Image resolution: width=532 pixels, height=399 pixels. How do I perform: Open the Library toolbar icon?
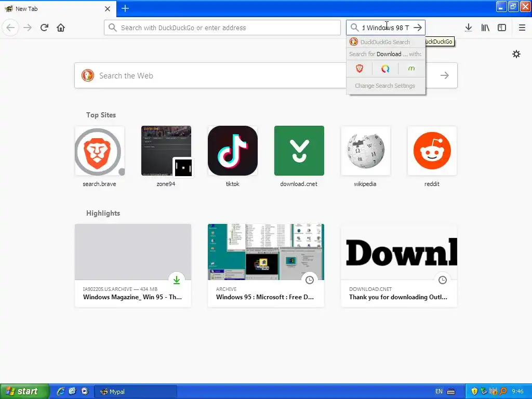click(485, 28)
